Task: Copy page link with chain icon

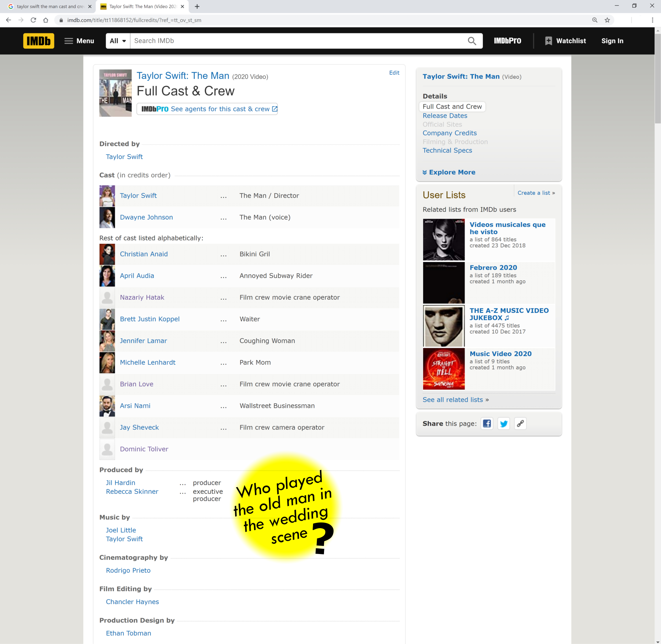Action: coord(520,423)
